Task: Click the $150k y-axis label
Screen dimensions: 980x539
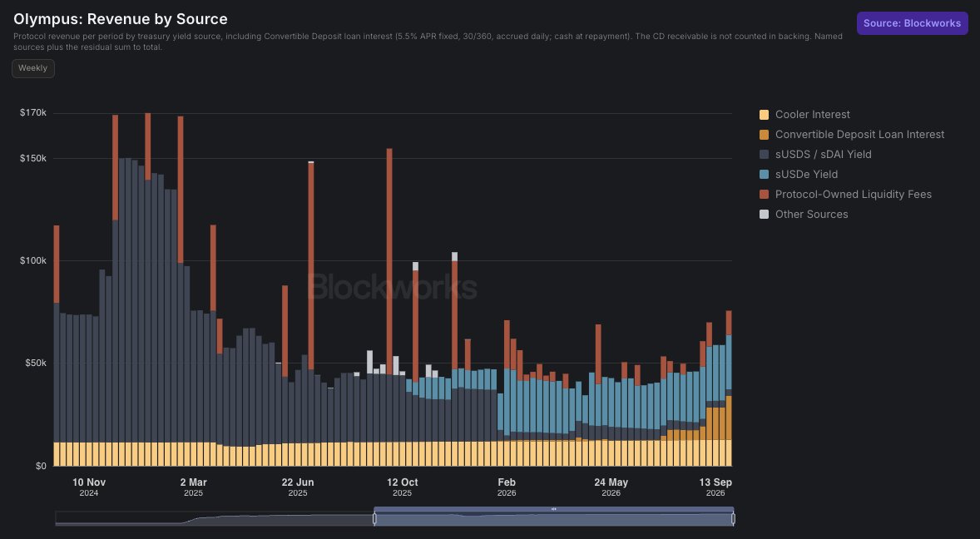Action: pyautogui.click(x=33, y=158)
